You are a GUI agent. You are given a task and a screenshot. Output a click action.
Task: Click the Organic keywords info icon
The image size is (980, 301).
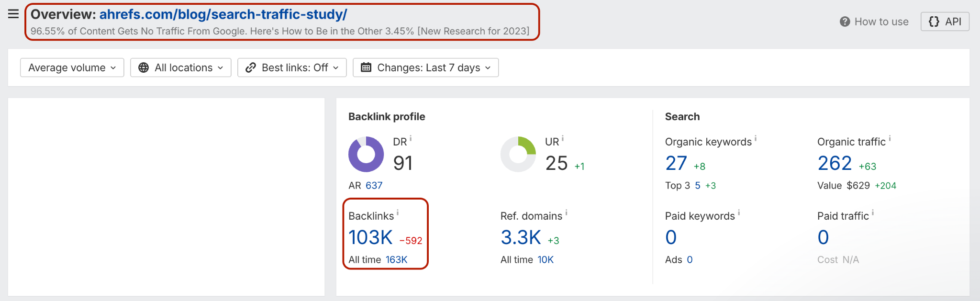[756, 138]
